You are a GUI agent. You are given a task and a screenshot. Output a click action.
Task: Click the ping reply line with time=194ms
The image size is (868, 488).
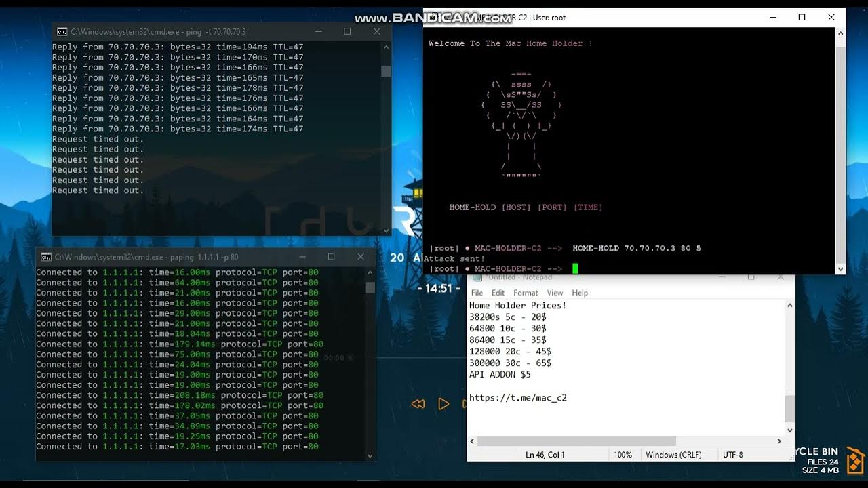click(178, 47)
